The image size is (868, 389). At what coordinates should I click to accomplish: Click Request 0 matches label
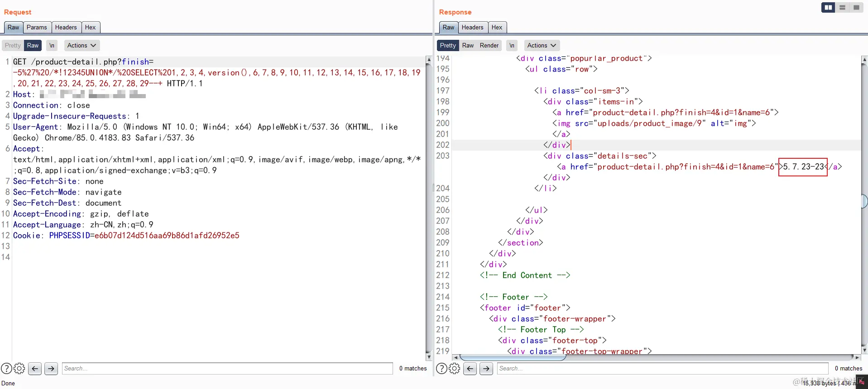click(413, 369)
